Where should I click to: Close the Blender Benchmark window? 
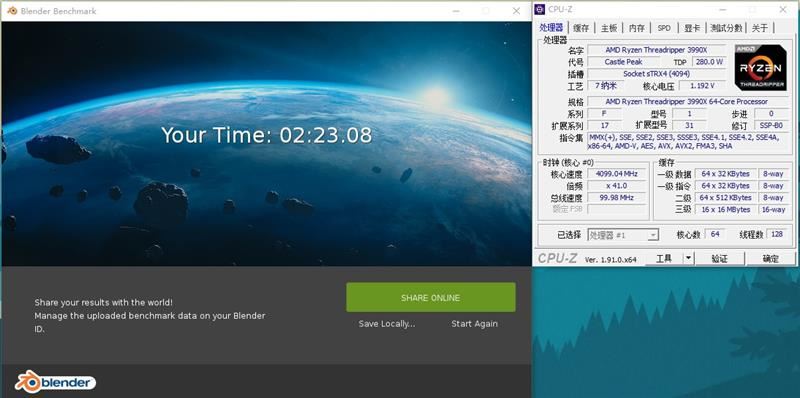pos(516,11)
